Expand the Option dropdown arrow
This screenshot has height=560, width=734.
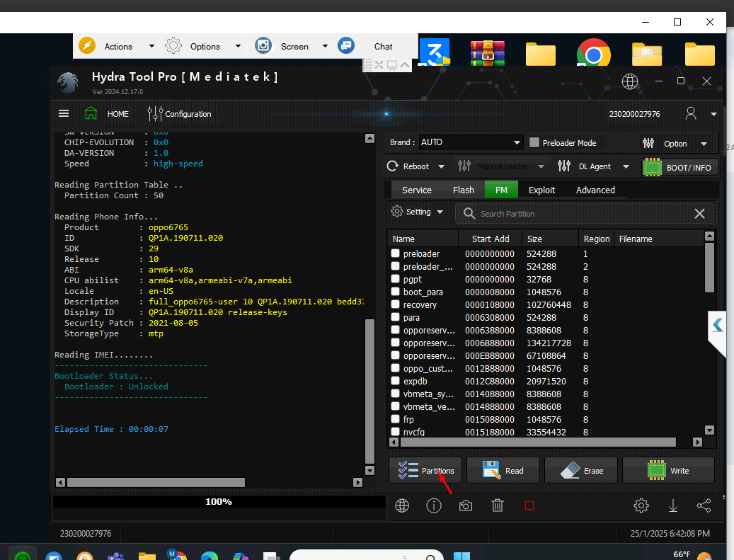tap(704, 144)
